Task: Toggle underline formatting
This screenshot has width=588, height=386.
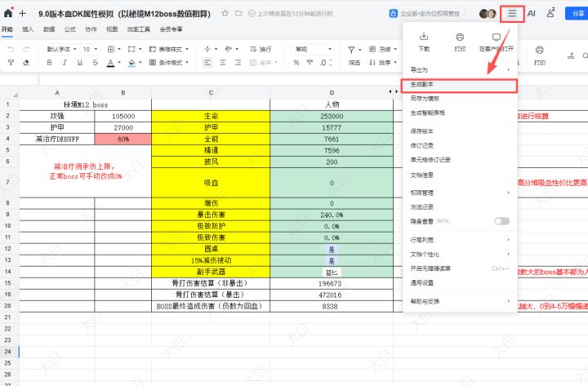Action: pyautogui.click(x=80, y=63)
